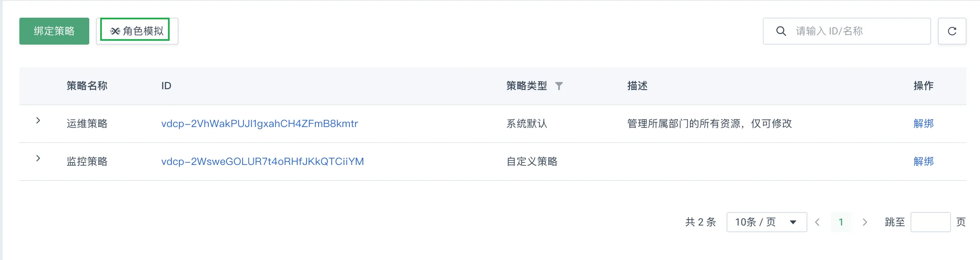The height and width of the screenshot is (260, 980).
Task: Unbind 监控策略 via 解绑 link
Action: [924, 162]
